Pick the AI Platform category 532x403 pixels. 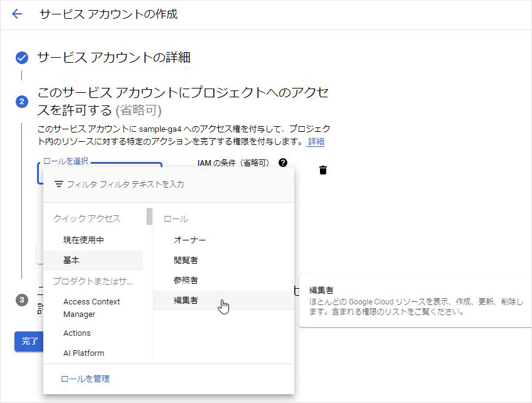click(83, 353)
